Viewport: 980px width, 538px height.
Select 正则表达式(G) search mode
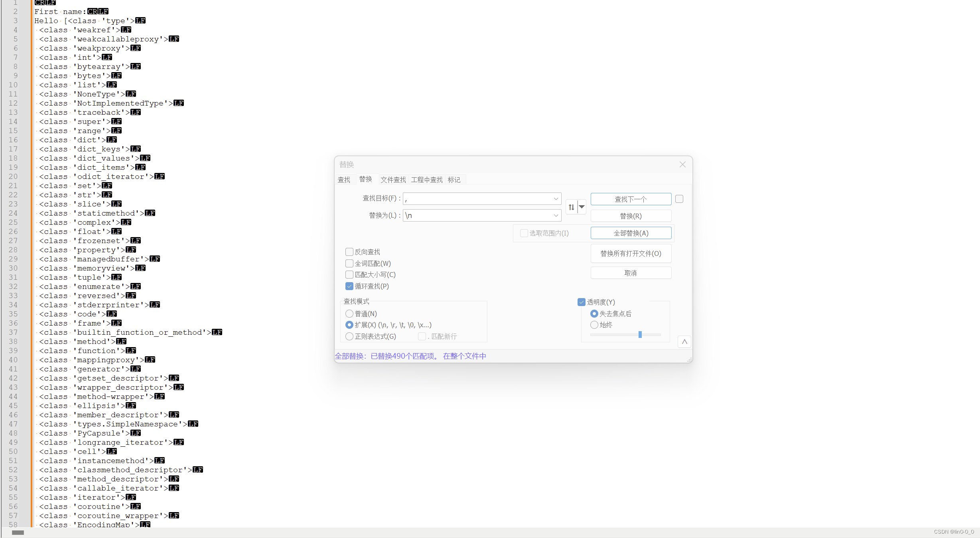click(349, 336)
